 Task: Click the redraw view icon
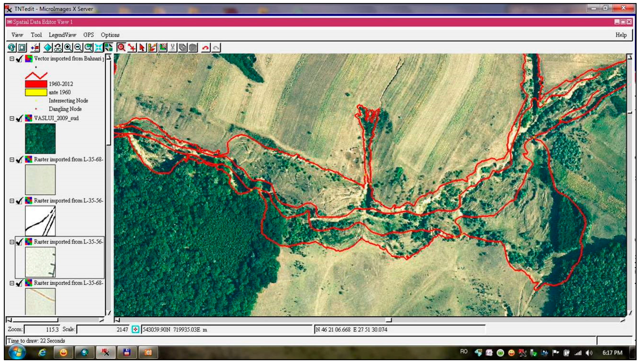pos(11,48)
